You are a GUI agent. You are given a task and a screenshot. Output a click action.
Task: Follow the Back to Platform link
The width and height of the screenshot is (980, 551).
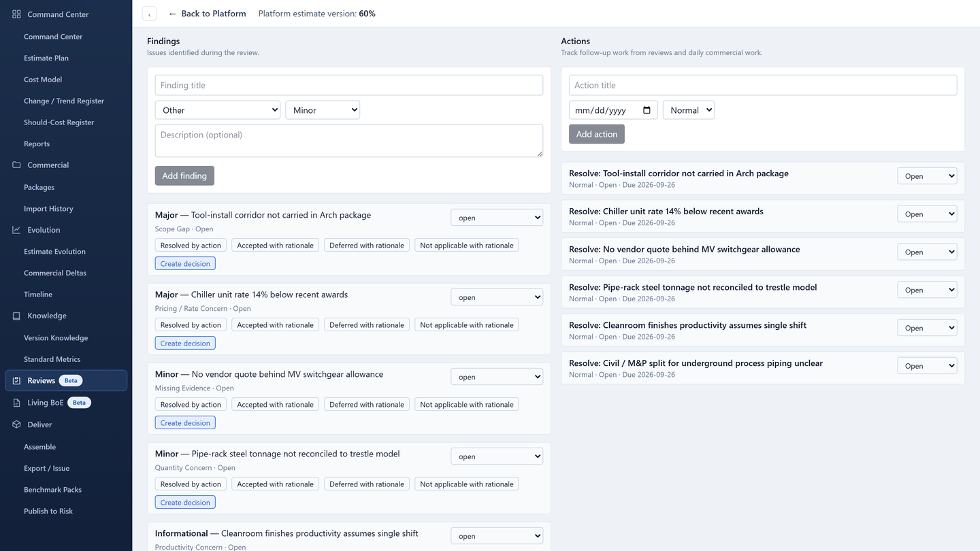pos(207,14)
